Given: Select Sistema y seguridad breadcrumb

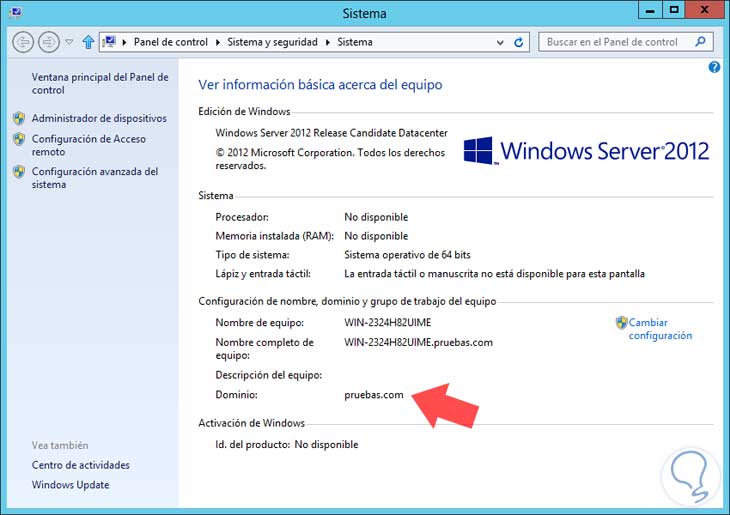Looking at the screenshot, I should click(x=272, y=42).
